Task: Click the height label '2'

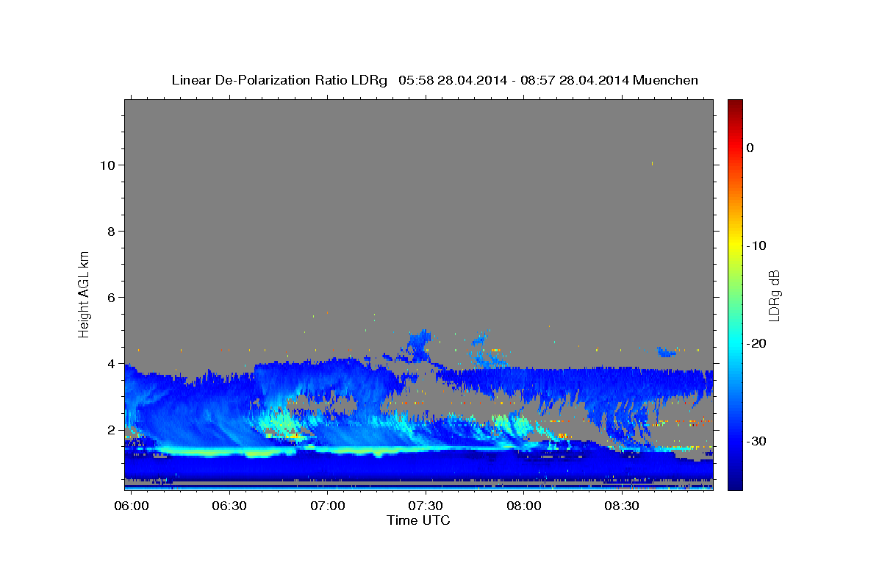Action: point(111,430)
